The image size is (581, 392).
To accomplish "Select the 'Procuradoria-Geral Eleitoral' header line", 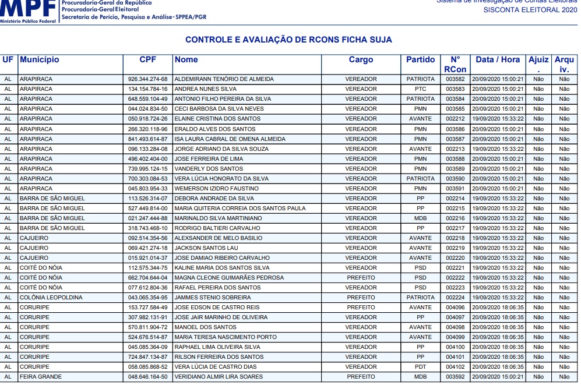I will (100, 9).
